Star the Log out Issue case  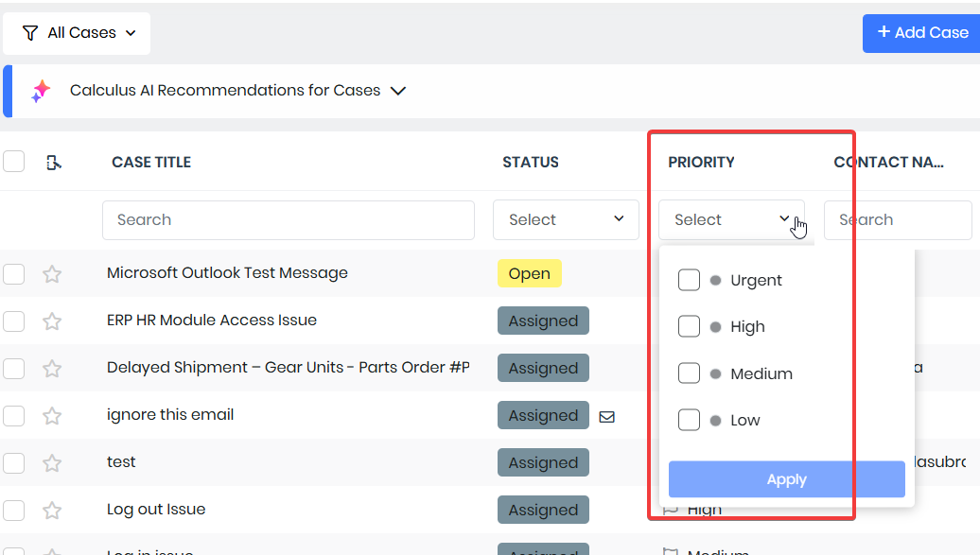tap(52, 511)
